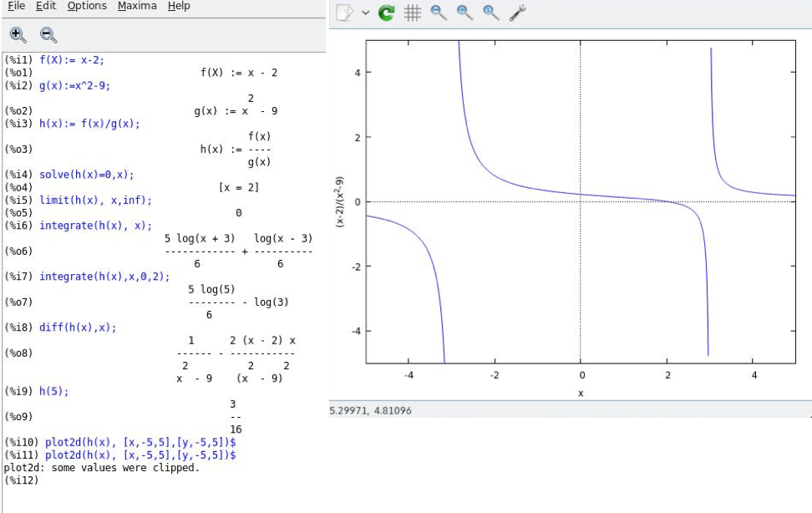Viewport: 812px width, 513px height.
Task: Zoom in the plot with the plus magnifier
Action: (x=465, y=13)
